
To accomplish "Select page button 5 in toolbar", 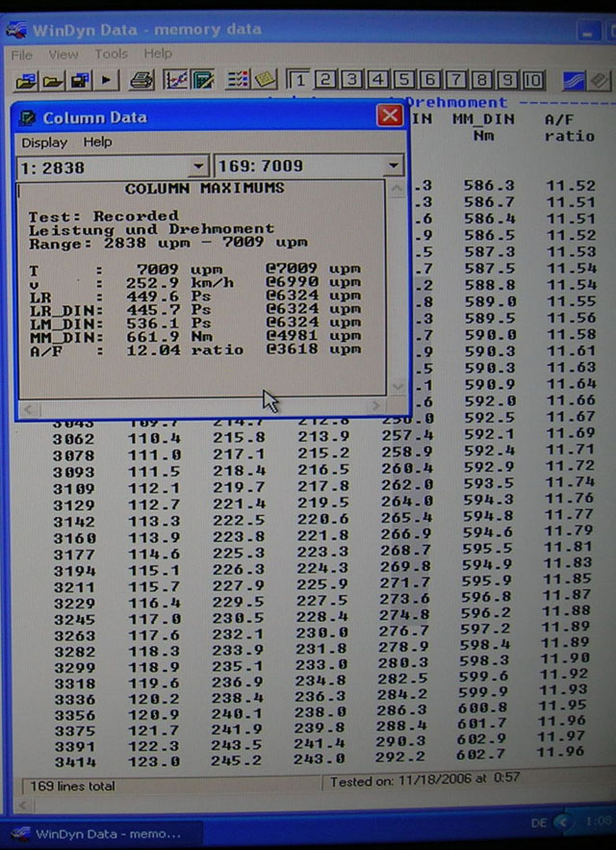I will pos(404,80).
